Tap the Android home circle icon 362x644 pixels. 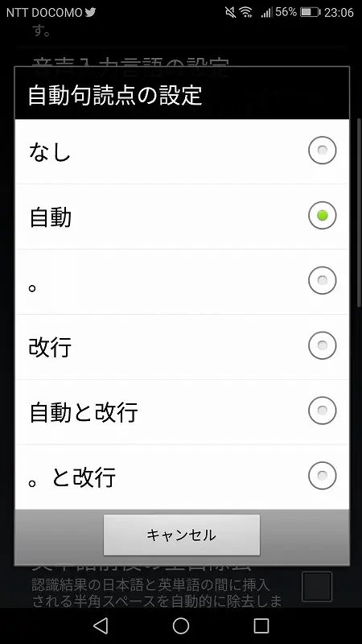(181, 626)
